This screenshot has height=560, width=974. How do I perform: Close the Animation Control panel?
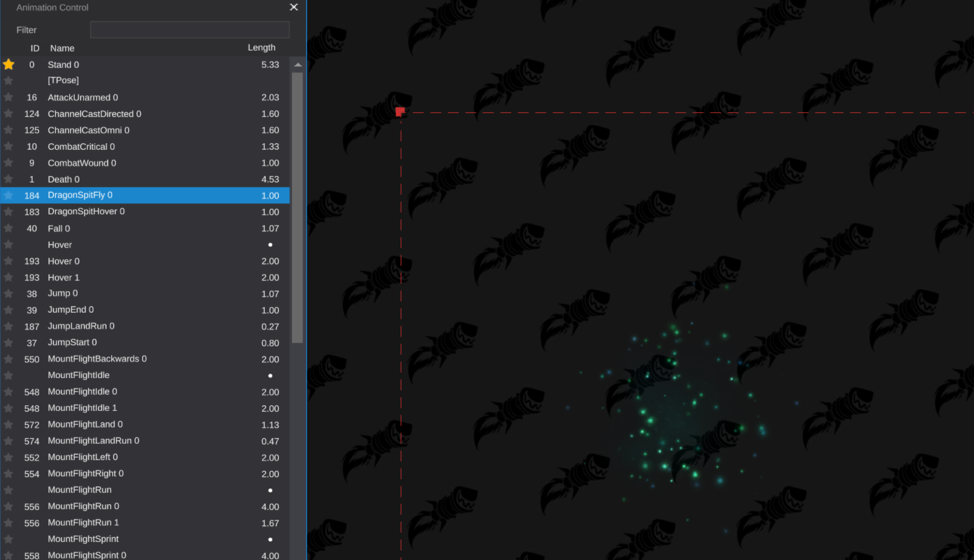[x=294, y=7]
